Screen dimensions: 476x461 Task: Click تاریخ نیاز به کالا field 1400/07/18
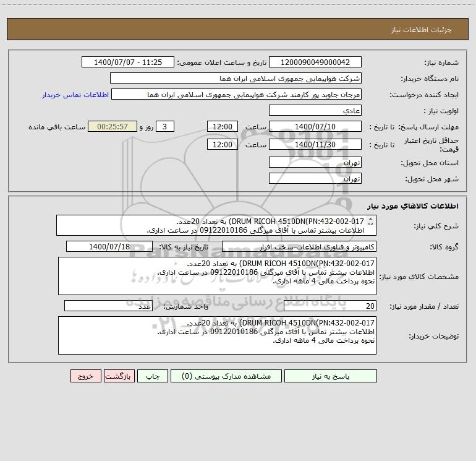click(109, 246)
